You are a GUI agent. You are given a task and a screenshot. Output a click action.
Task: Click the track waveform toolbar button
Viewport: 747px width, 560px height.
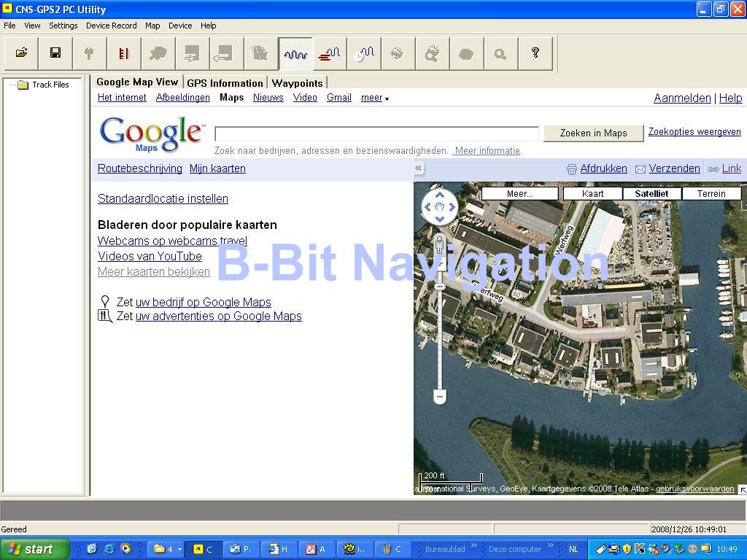295,53
